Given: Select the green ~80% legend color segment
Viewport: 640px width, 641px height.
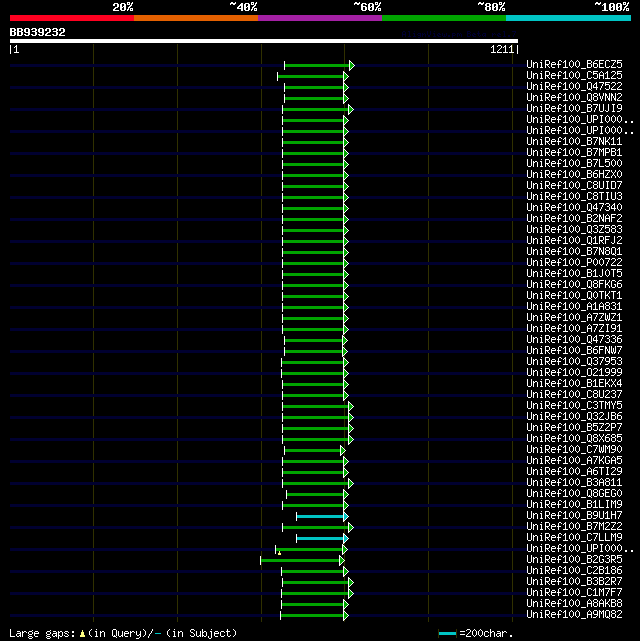Looking at the screenshot, I should pos(444,18).
